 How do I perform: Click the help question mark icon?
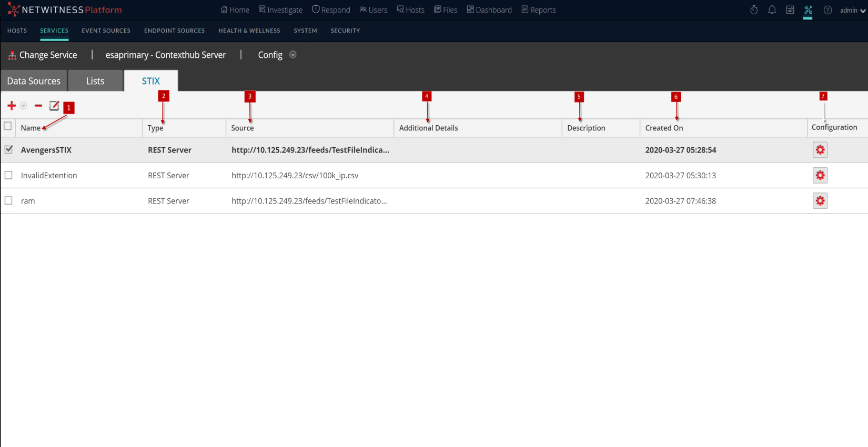[827, 10]
